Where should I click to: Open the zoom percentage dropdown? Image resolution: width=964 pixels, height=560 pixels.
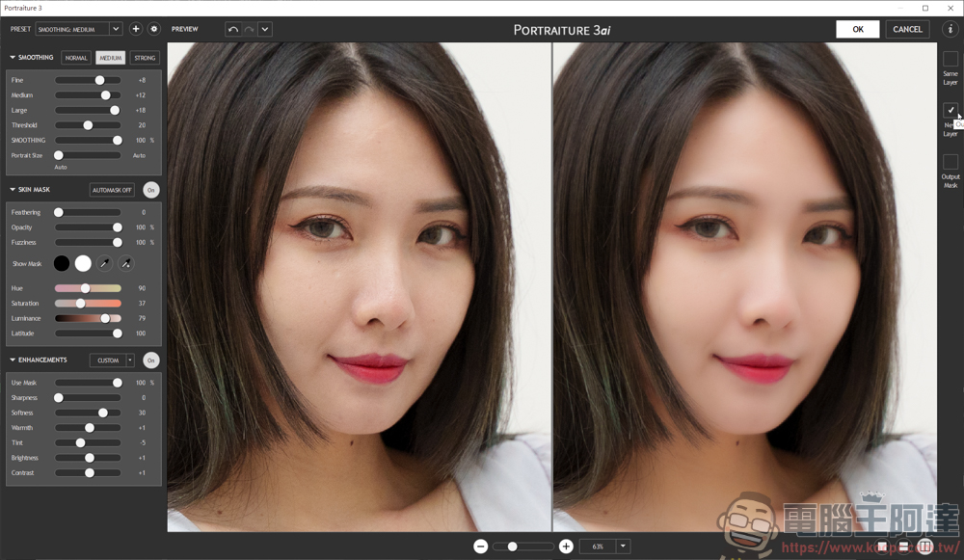click(623, 547)
